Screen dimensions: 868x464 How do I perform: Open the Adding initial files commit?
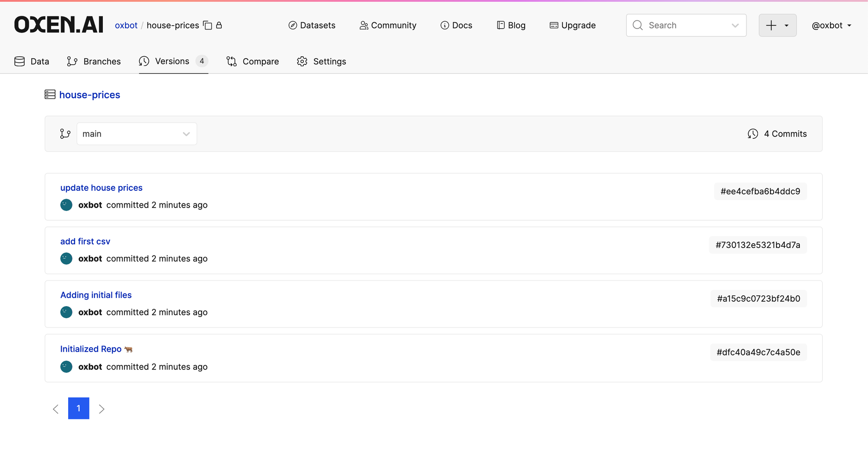[96, 295]
